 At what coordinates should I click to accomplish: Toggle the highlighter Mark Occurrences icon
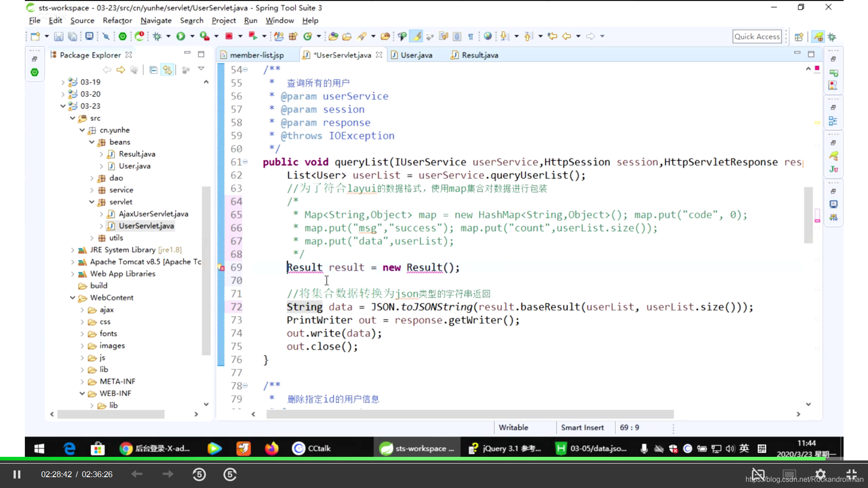(417, 37)
